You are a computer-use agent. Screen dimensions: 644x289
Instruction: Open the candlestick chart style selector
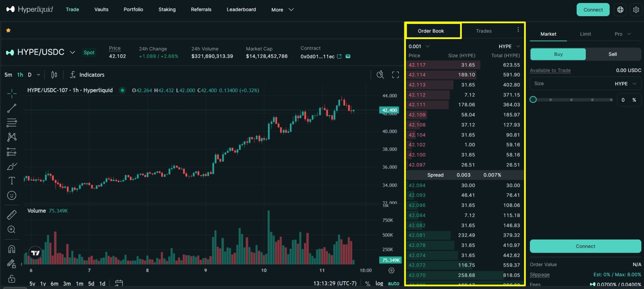(x=54, y=75)
